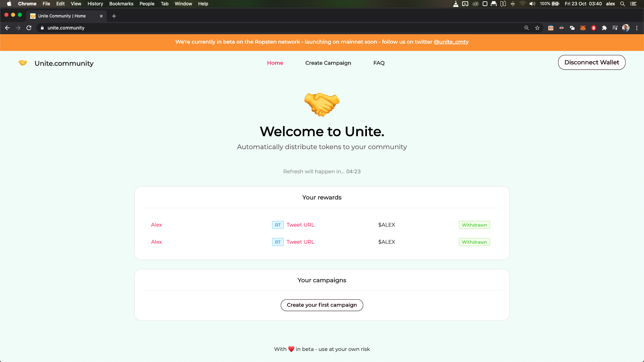Click the alex username in menu bar
This screenshot has width=644, height=362.
(610, 4)
